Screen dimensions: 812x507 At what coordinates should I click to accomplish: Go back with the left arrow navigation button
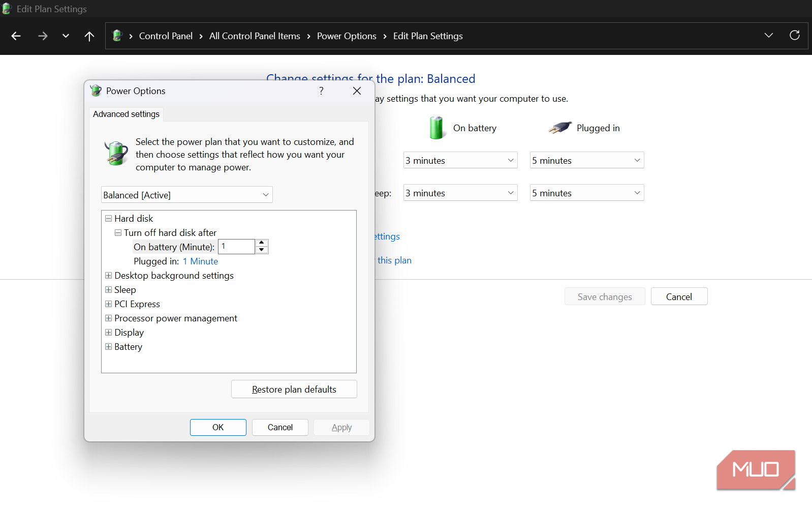click(x=16, y=36)
